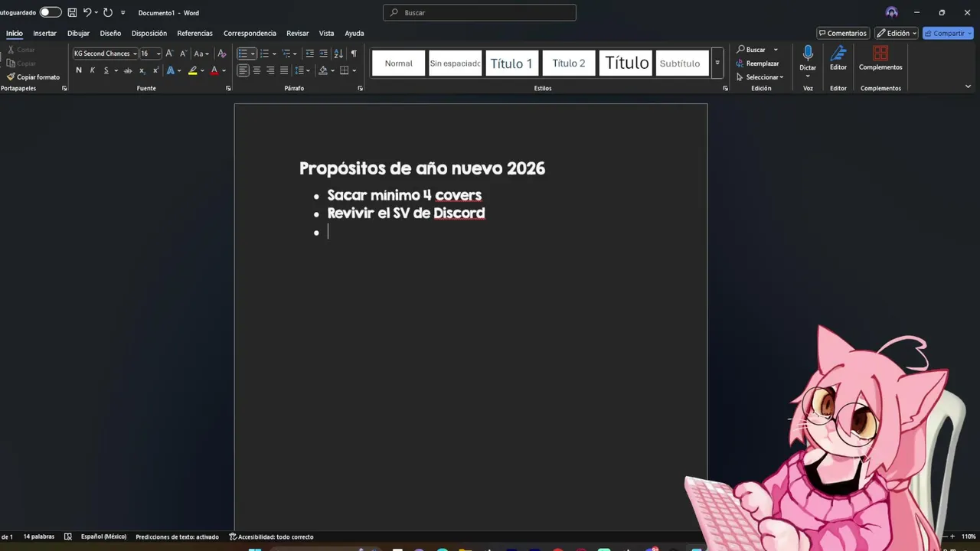Screen dimensions: 980x551
Task: Apply the Normal style
Action: click(398, 64)
